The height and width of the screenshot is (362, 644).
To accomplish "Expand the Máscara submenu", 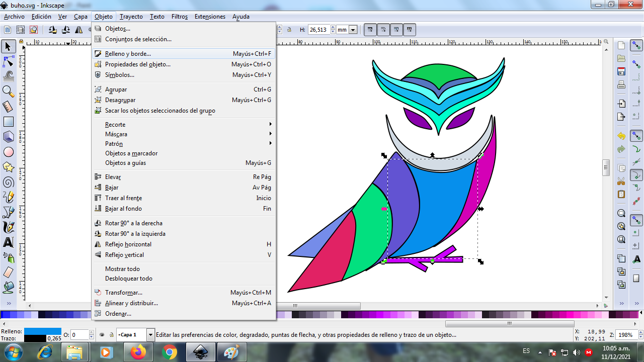I will [x=183, y=134].
